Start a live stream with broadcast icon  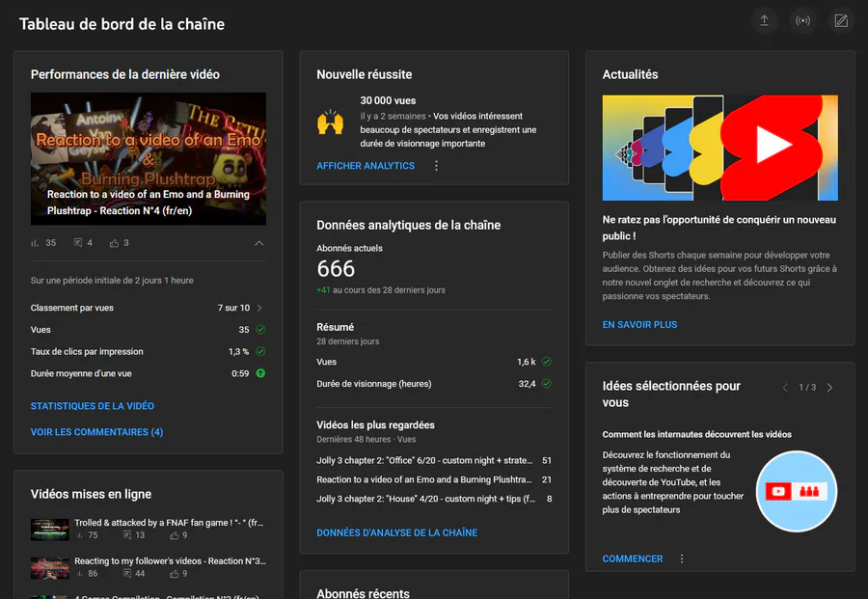tap(802, 21)
